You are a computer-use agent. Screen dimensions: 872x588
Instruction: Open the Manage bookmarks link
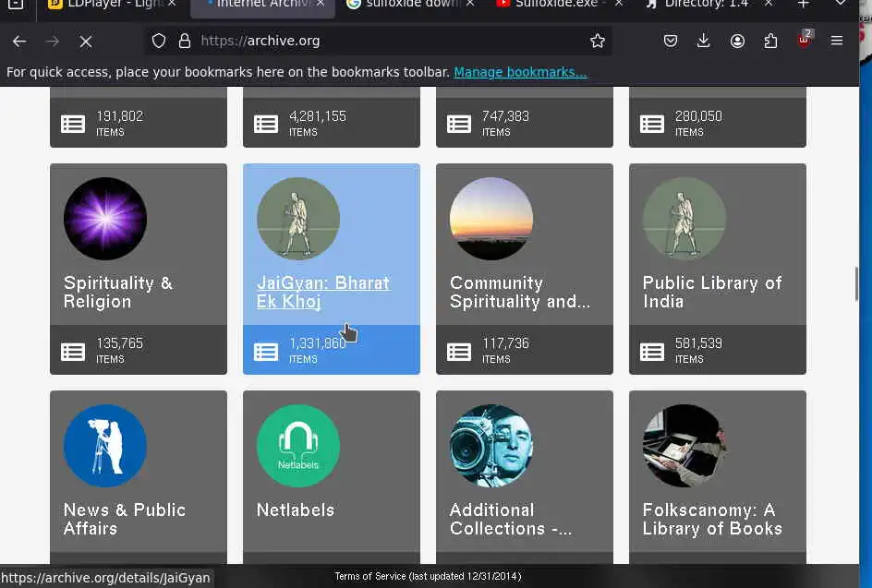pos(520,72)
